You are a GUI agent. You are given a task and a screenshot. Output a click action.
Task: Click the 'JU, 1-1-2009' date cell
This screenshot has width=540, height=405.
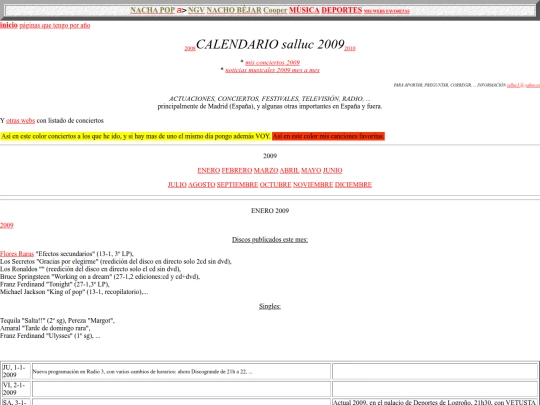pyautogui.click(x=16, y=371)
